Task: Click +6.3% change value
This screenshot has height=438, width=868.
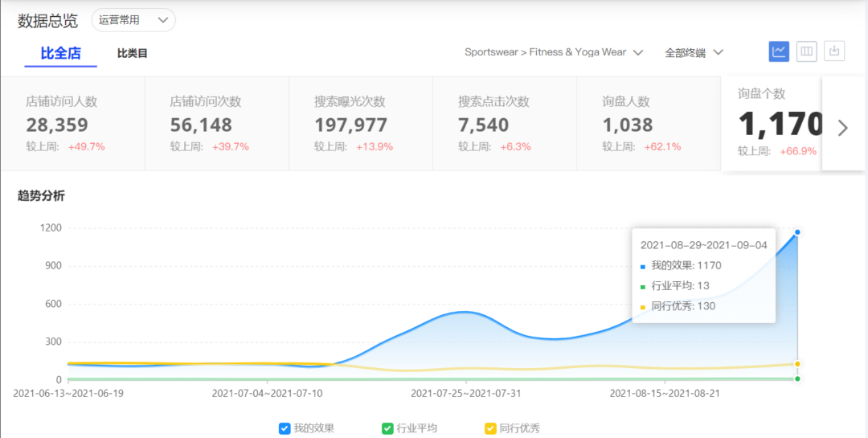Action: tap(515, 147)
